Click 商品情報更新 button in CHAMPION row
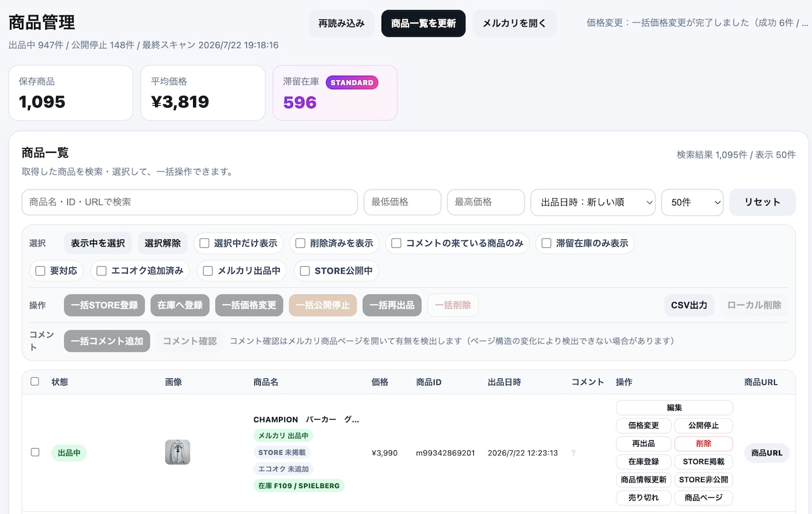 643,479
